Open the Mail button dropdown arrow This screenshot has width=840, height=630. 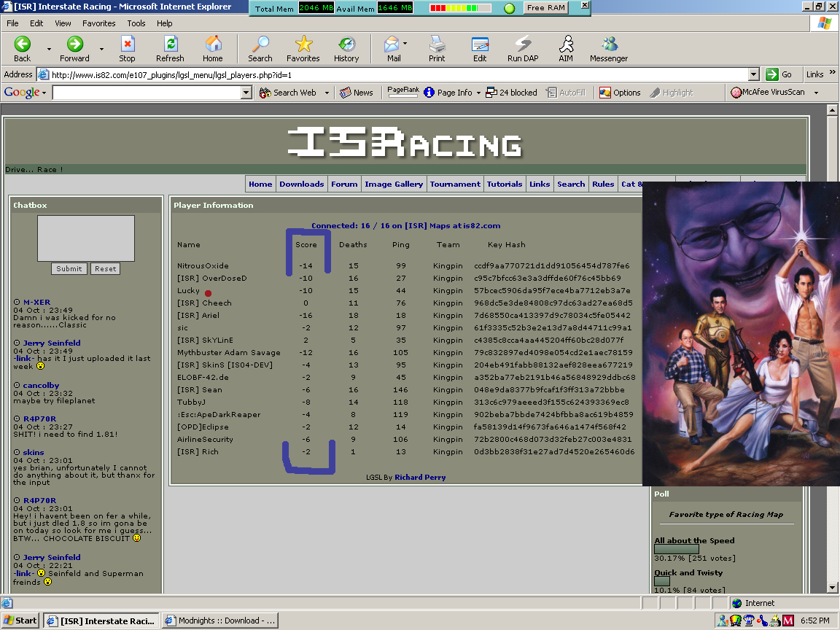[x=405, y=44]
